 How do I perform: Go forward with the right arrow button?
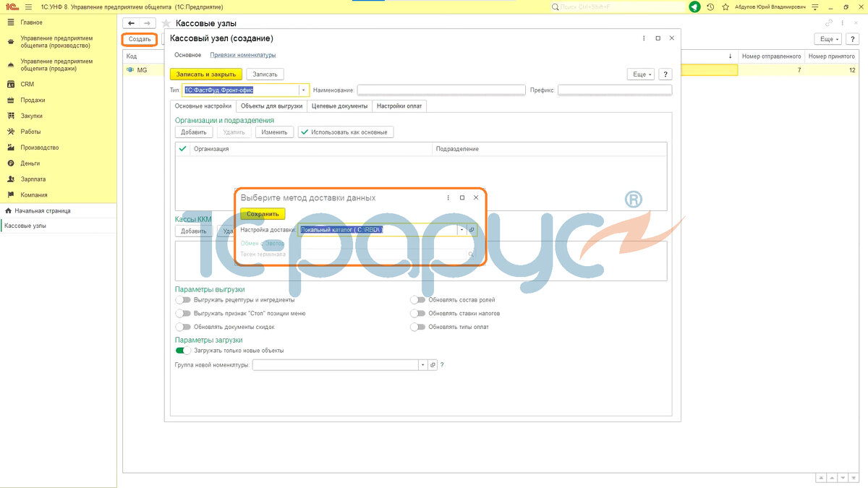[x=149, y=23]
